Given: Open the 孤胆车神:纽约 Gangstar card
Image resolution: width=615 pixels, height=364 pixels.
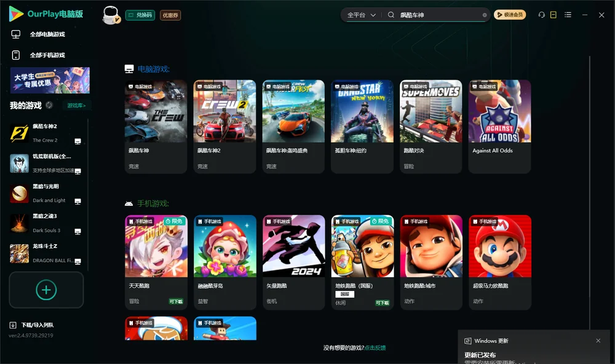Looking at the screenshot, I should tap(362, 126).
